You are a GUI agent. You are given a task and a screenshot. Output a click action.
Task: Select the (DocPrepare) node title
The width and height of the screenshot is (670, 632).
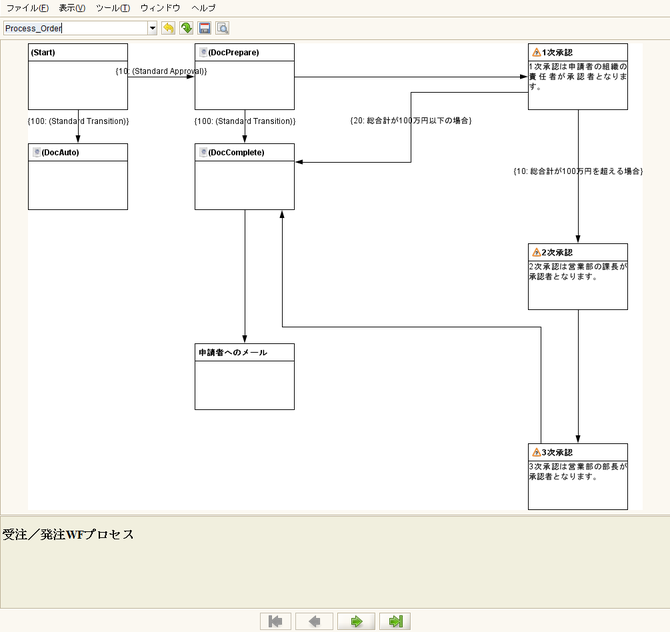233,53
